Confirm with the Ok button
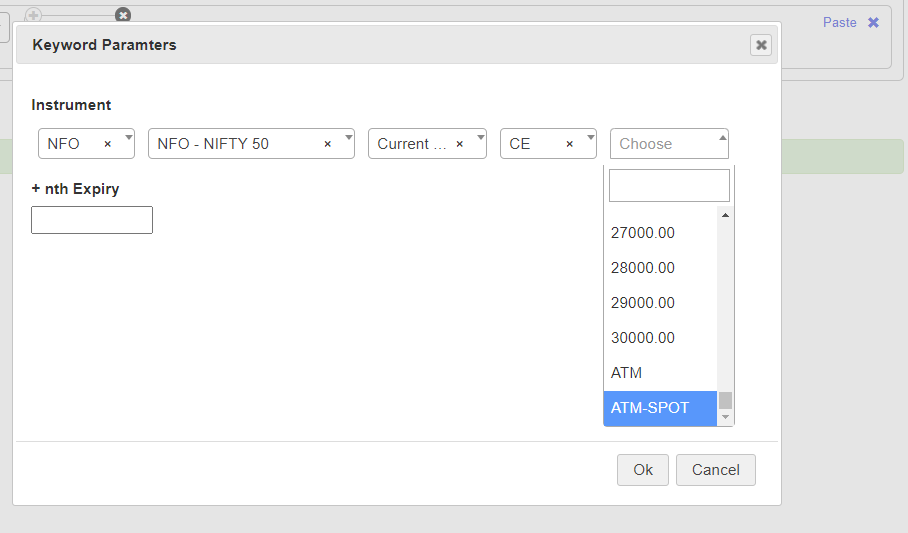Image resolution: width=908 pixels, height=533 pixels. click(643, 470)
